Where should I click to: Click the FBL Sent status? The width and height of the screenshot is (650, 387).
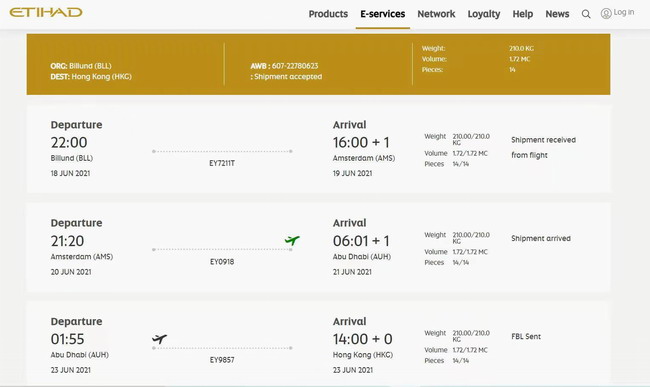[526, 337]
